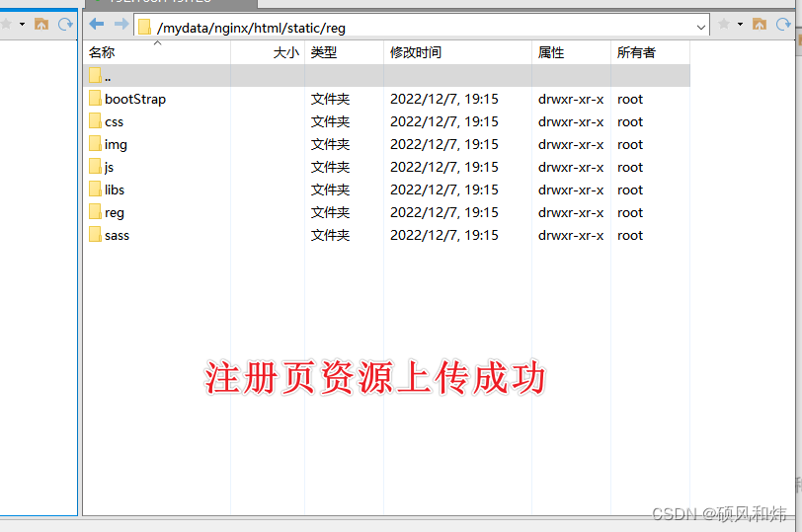Click the css folder icon
Screen dimensions: 802x532
(x=95, y=120)
